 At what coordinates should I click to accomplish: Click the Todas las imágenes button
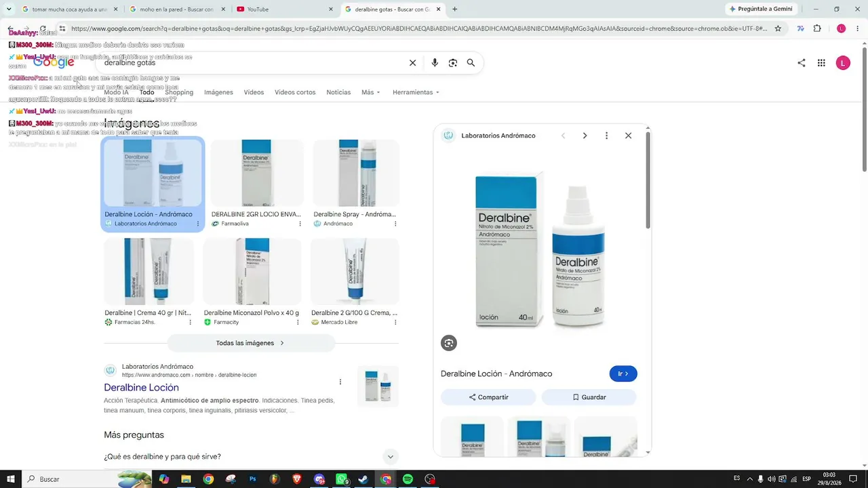tap(251, 343)
